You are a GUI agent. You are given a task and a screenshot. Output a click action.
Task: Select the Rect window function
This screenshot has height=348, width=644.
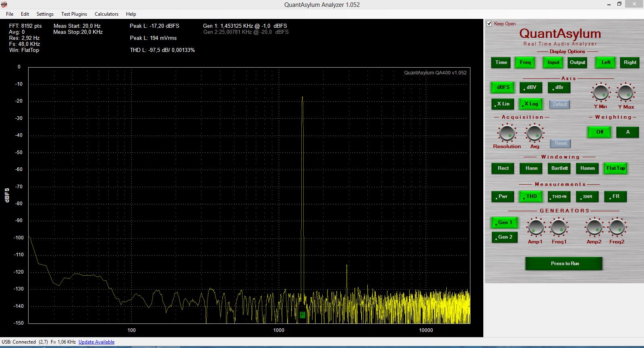[x=503, y=168]
